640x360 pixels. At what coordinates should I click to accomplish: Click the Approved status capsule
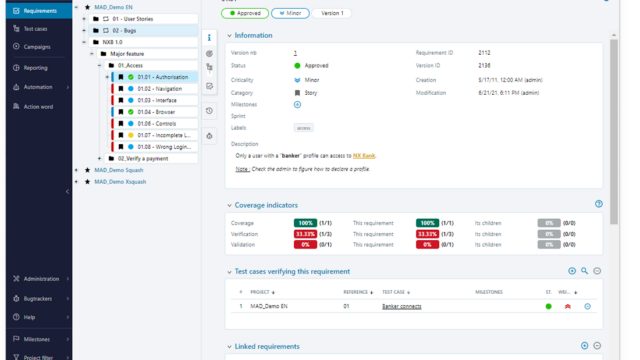245,13
